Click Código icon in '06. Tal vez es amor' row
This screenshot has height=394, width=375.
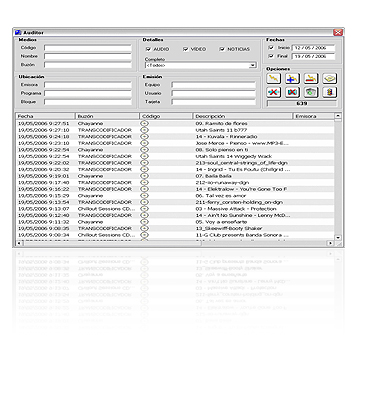(145, 196)
